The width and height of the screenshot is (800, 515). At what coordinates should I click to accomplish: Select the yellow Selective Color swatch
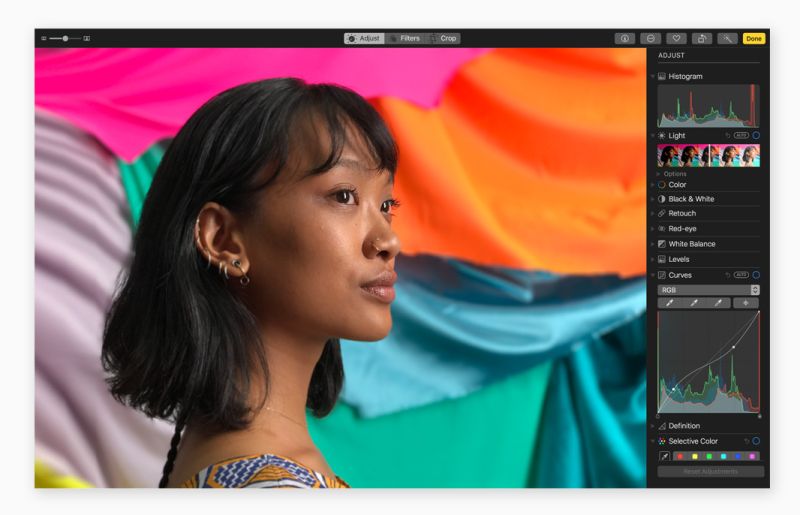click(x=694, y=456)
